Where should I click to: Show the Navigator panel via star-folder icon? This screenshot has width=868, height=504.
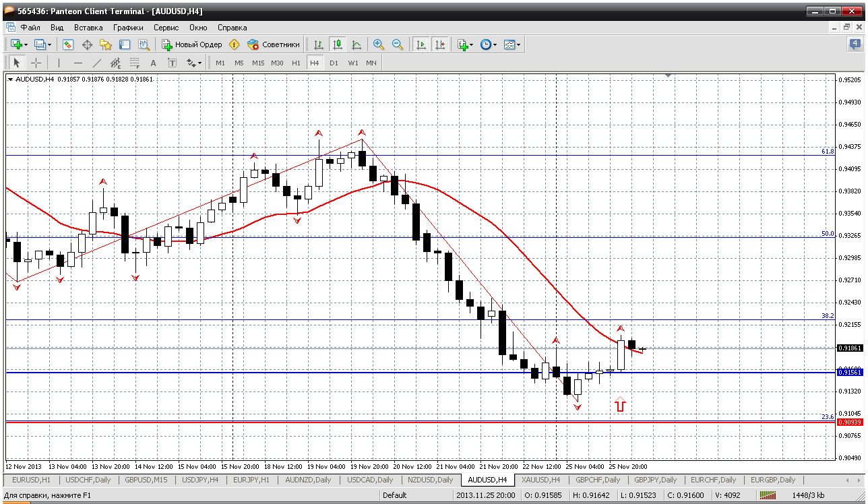106,44
